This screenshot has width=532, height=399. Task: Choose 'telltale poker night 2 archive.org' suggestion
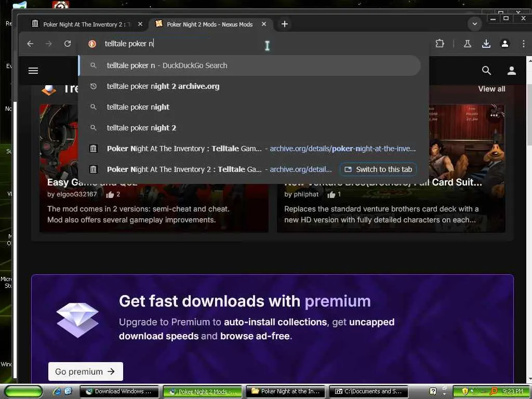[250, 86]
